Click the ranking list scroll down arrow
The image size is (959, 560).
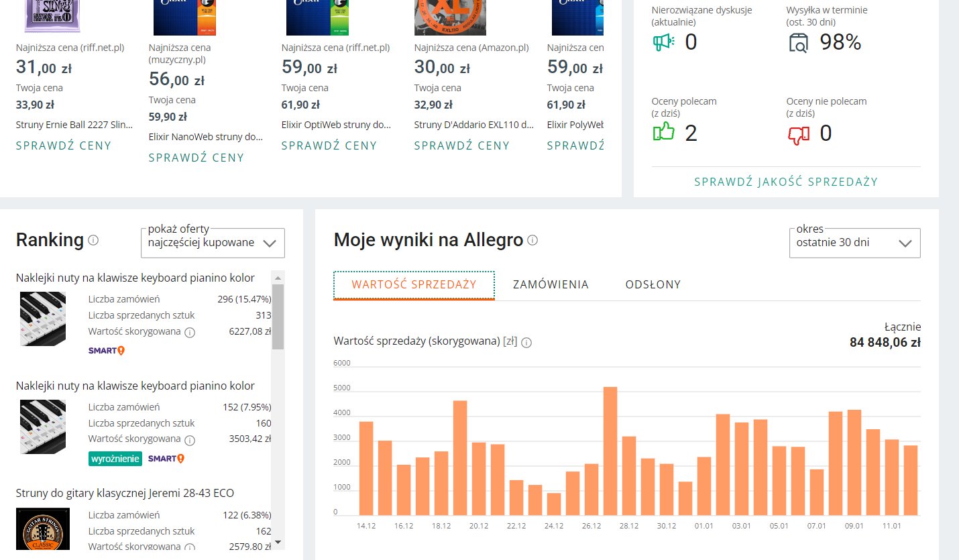point(278,542)
